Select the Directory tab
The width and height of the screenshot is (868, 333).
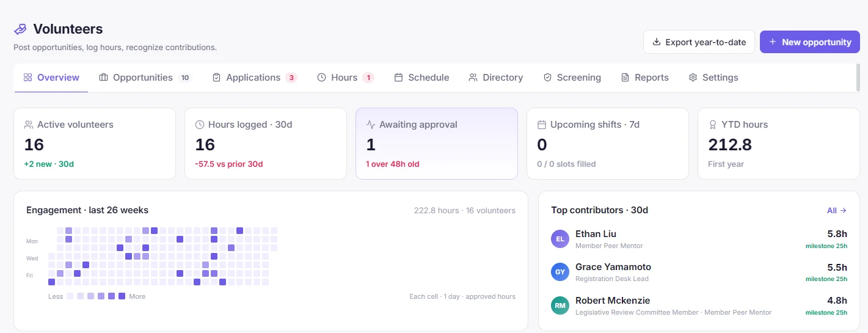click(495, 78)
